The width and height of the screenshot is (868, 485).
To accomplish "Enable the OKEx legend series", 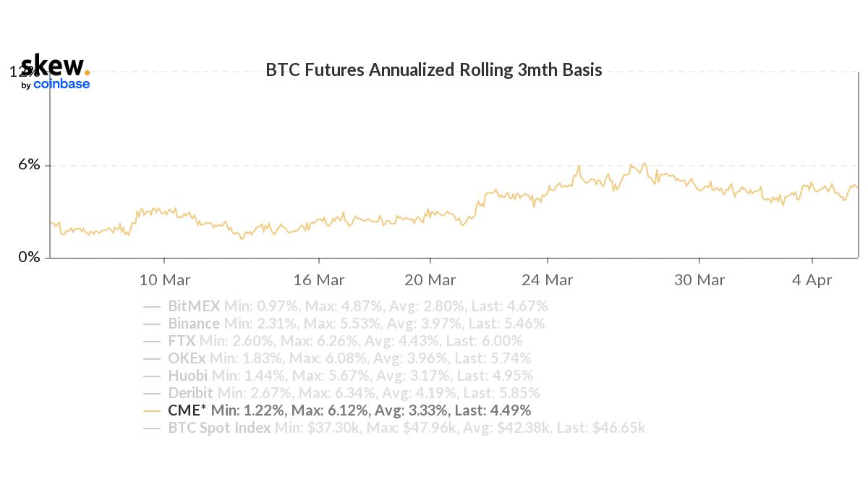I will (x=187, y=358).
